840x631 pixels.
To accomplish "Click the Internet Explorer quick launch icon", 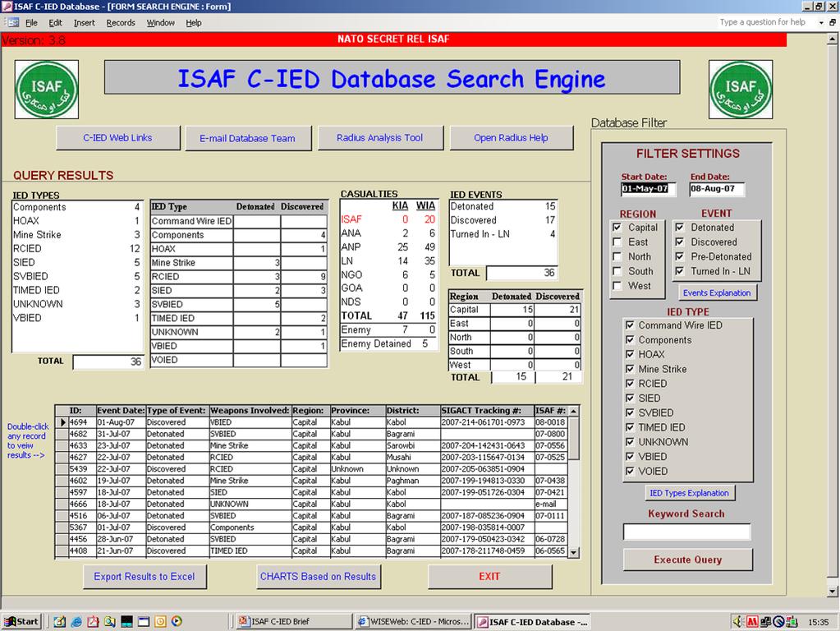I will [76, 621].
